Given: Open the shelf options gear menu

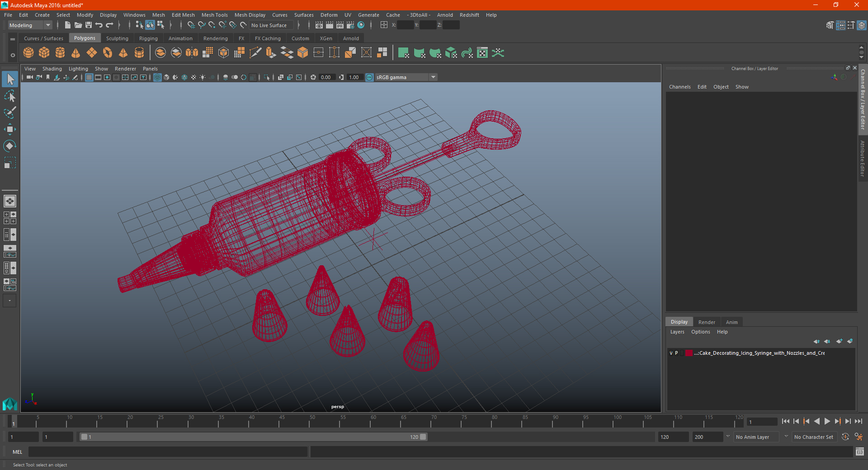Looking at the screenshot, I should tap(13, 55).
